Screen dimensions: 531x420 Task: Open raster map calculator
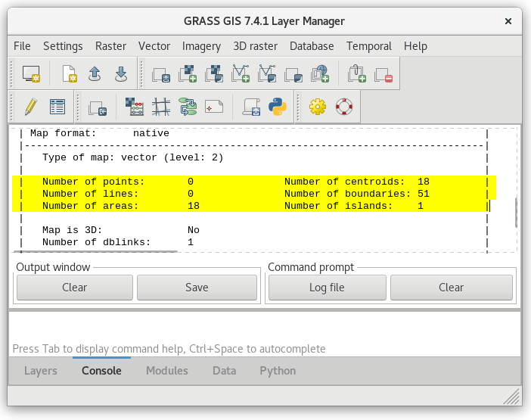(135, 107)
